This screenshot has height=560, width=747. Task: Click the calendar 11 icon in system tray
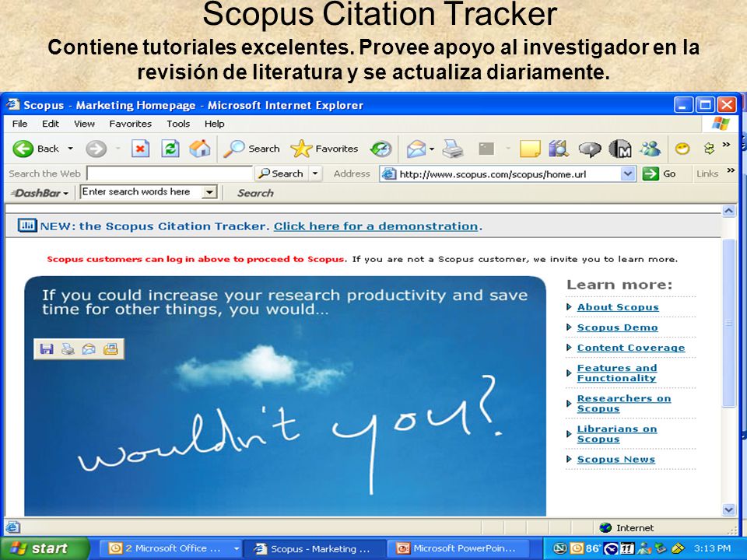point(627,548)
